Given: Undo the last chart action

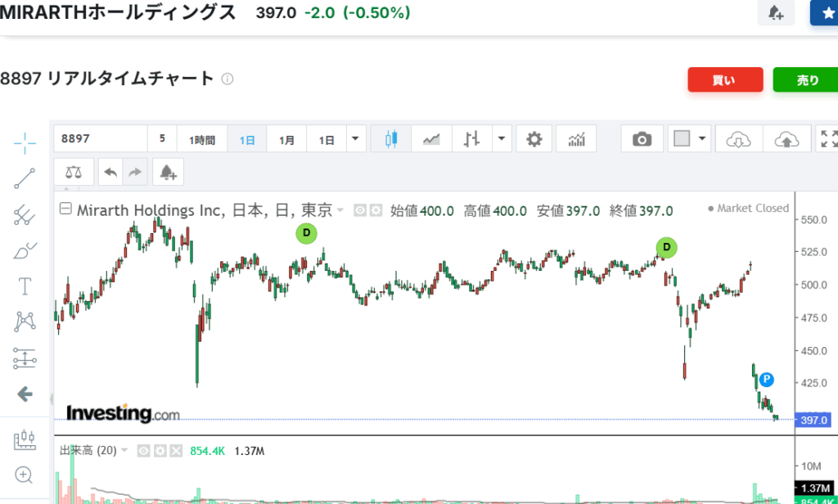Looking at the screenshot, I should click(110, 172).
